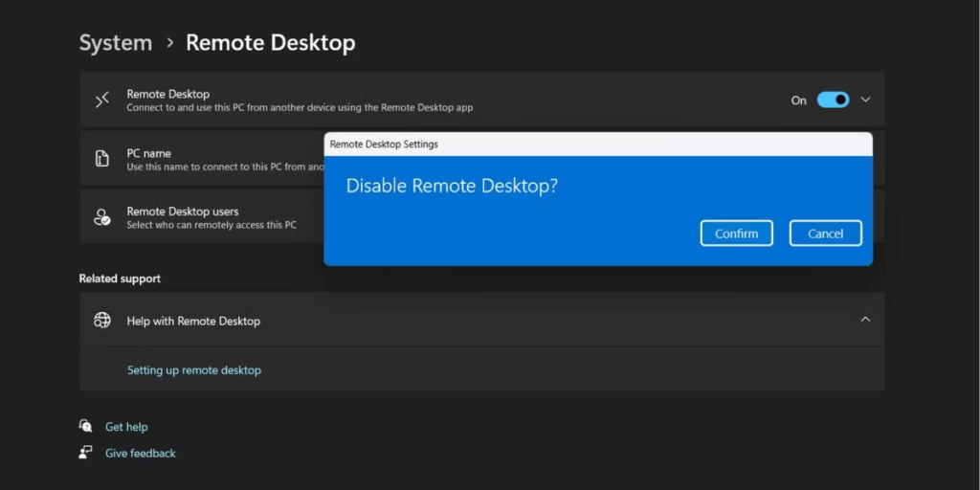Open the Get help link
Screen dimensions: 980x490
(x=126, y=427)
